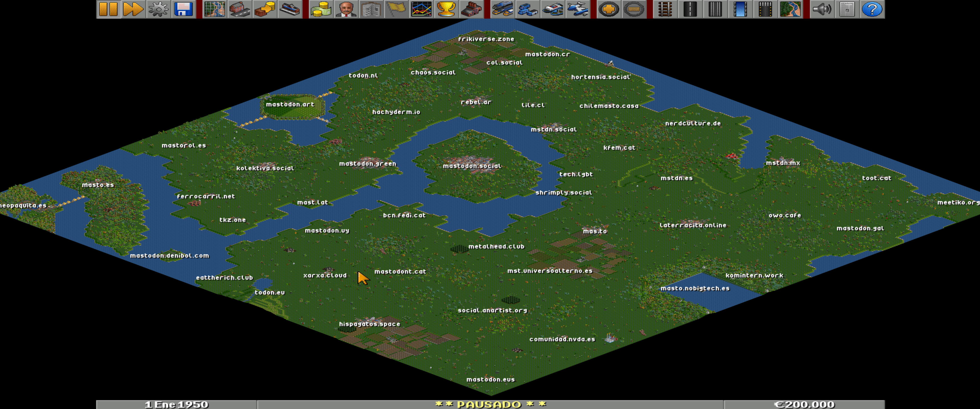
Task: Open the map and minimap dropdown
Action: click(x=214, y=9)
